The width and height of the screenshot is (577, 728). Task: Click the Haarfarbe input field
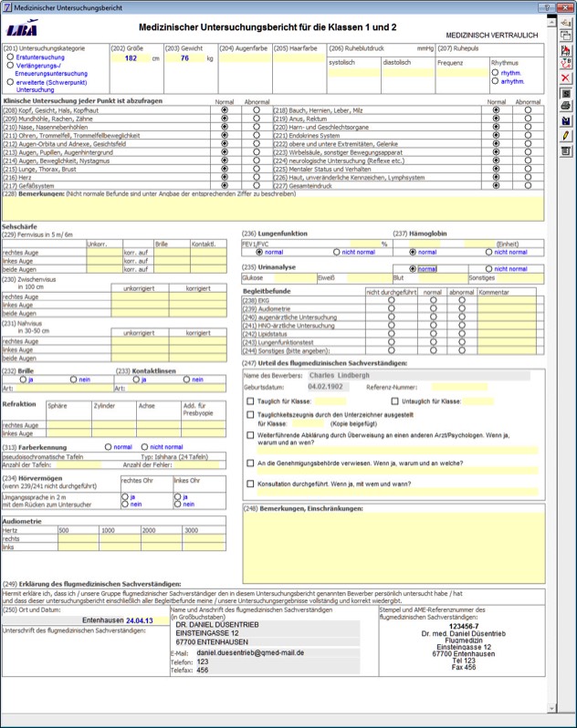pyautogui.click(x=299, y=58)
